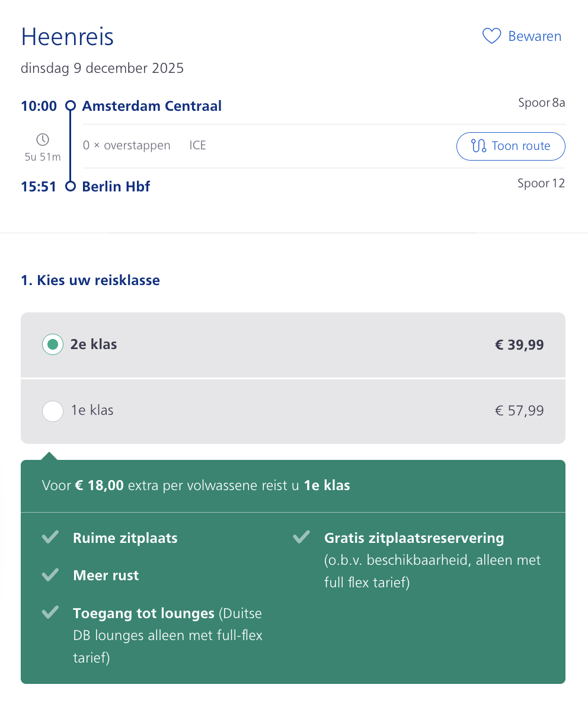The height and width of the screenshot is (710, 588).
Task: Click the departure stop circle at Amsterdam Centraal
Action: 71,106
